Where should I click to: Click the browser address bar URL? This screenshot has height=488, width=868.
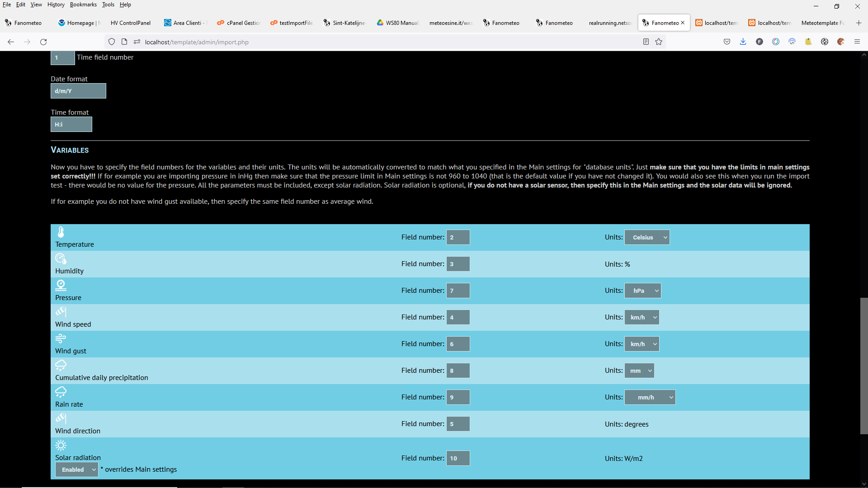point(197,42)
